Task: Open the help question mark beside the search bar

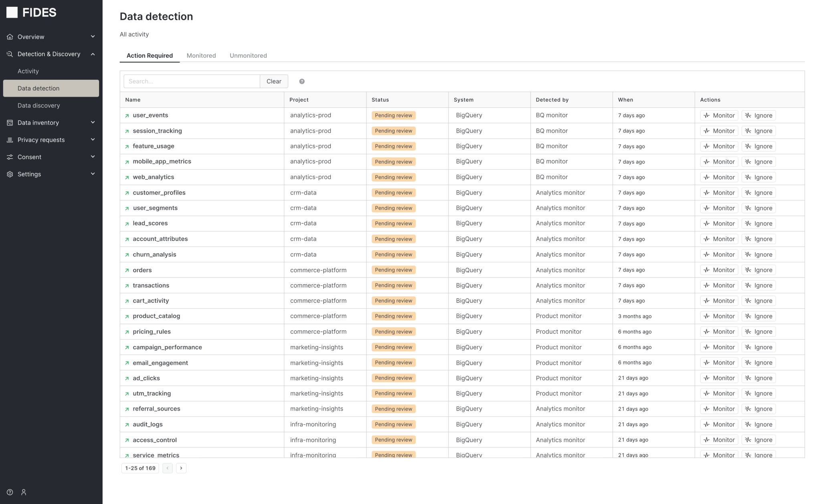Action: (302, 81)
